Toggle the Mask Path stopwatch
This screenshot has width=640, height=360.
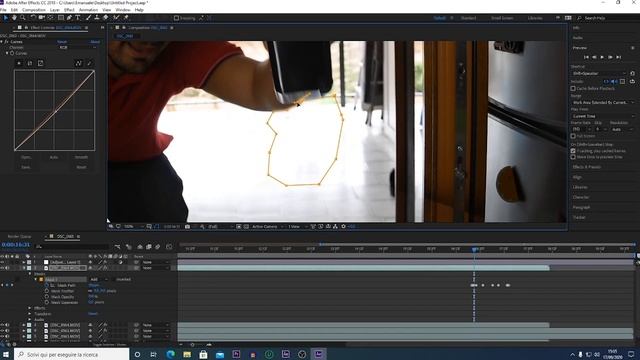[47, 285]
